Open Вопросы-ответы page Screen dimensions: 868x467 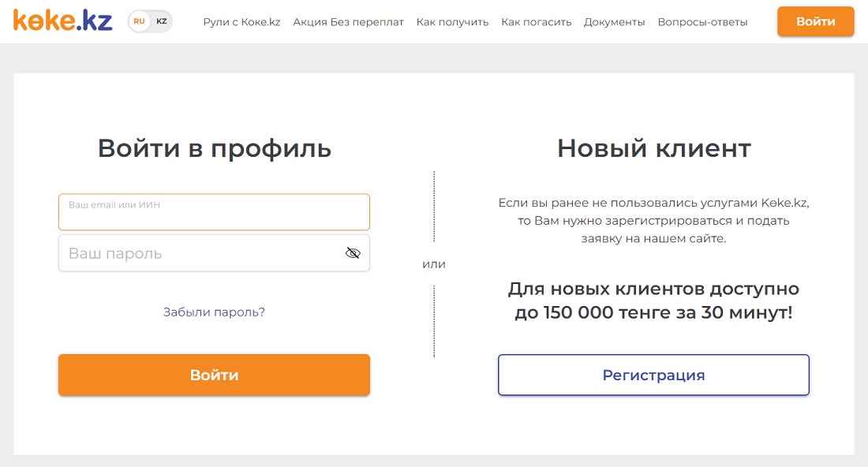click(702, 22)
